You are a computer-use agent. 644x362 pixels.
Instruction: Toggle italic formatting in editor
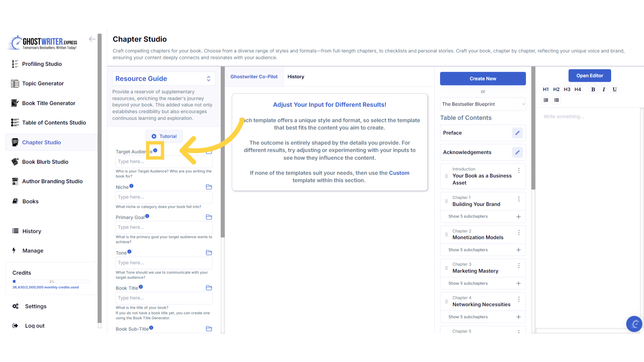click(604, 89)
